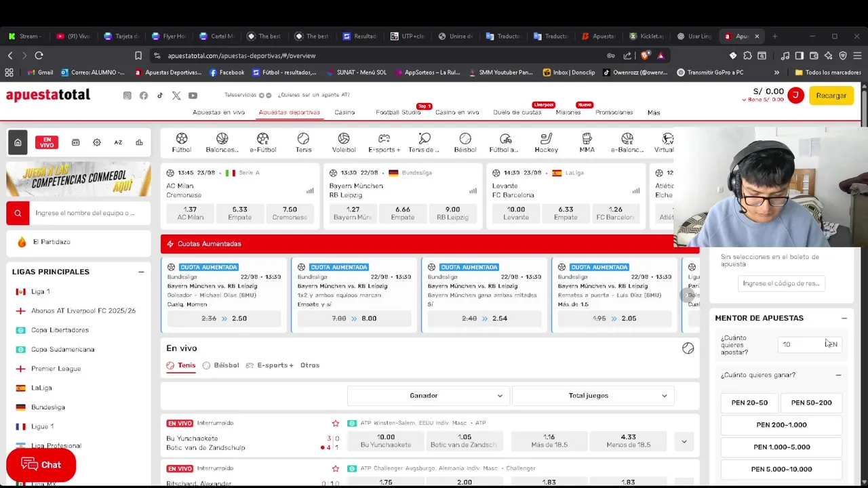Open the AC Milan match stats icon

(310, 190)
